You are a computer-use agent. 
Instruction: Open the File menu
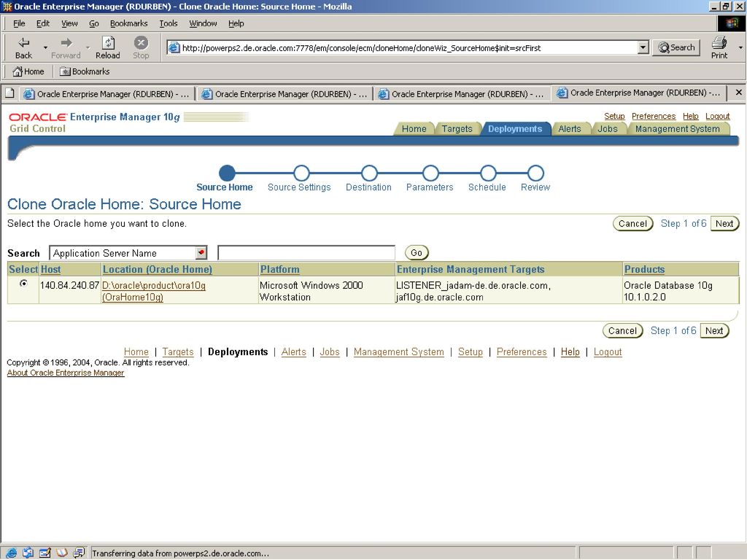(19, 23)
